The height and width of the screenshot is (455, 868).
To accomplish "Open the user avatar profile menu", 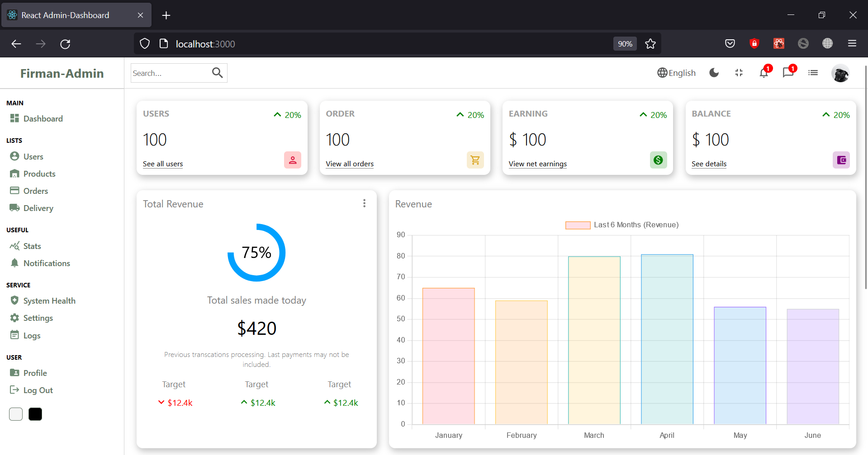I will point(840,73).
